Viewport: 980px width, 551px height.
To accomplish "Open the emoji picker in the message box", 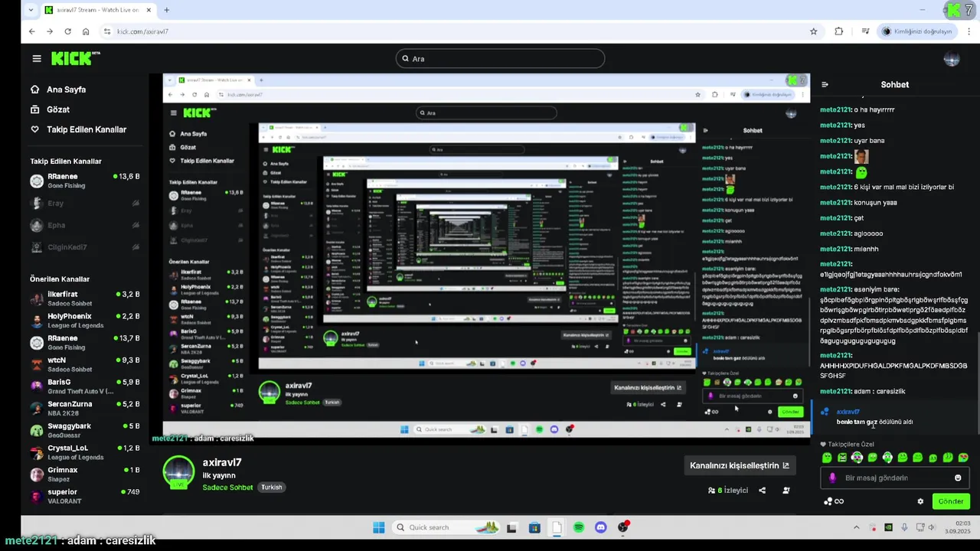I will (958, 478).
